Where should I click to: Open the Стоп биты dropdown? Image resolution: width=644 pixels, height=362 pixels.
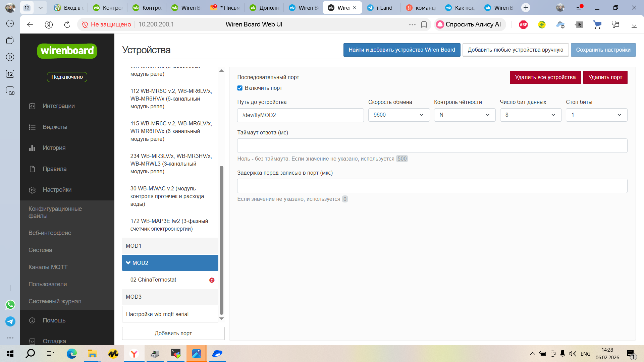tap(596, 115)
